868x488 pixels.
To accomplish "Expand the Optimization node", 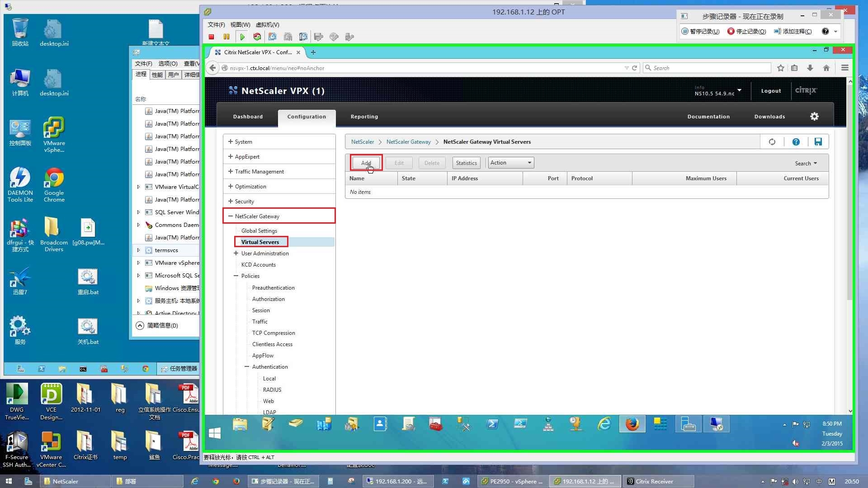I will [231, 187].
